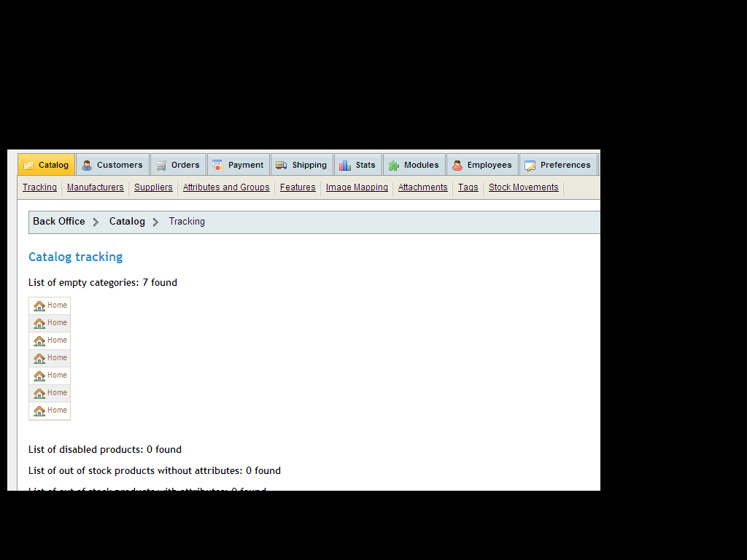Click the Modules tab puzzle icon

point(393,166)
